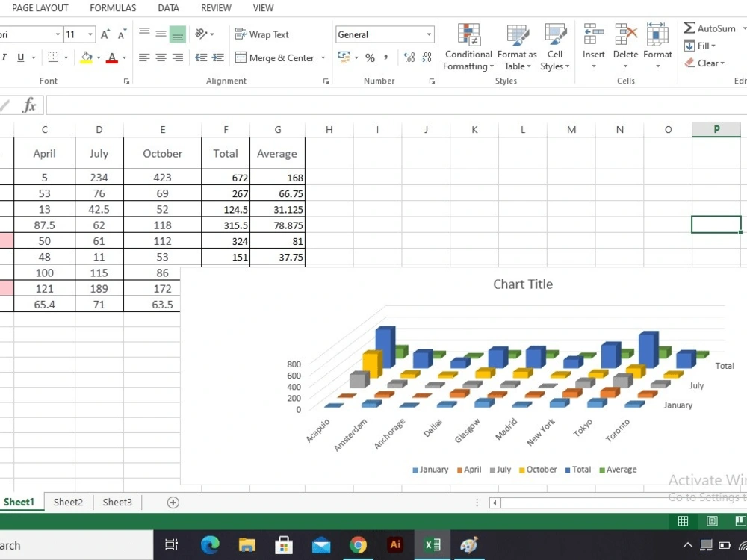Apply yellow fill color
The image size is (747, 560).
point(86,57)
